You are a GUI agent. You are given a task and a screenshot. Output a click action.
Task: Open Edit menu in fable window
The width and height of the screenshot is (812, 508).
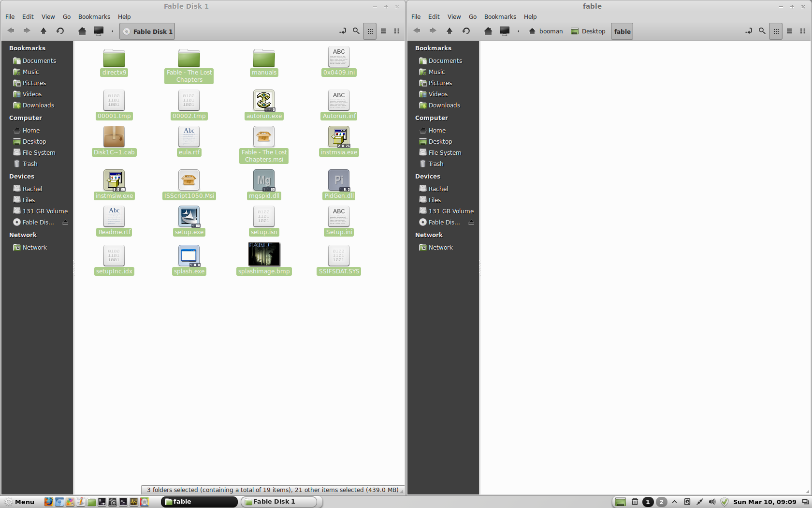coord(434,16)
